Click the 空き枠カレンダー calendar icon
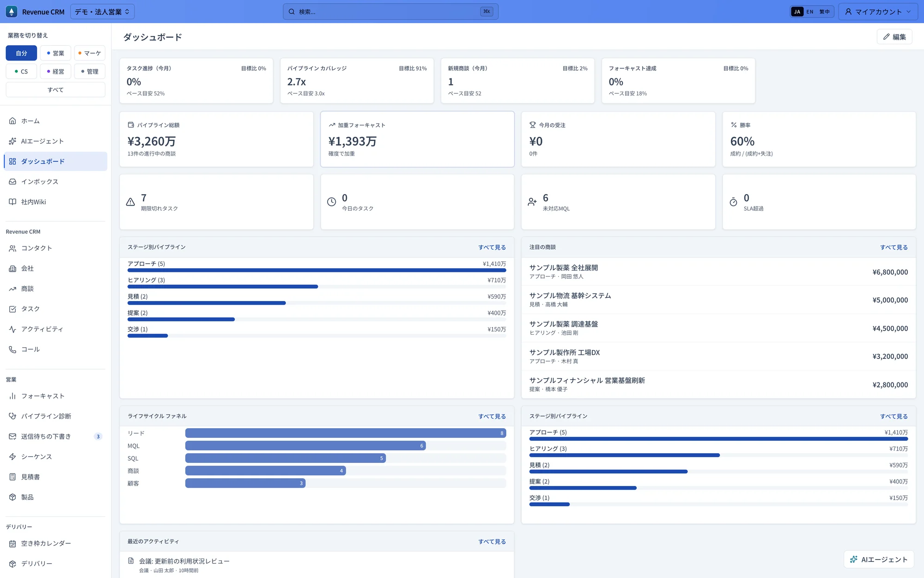 12,543
